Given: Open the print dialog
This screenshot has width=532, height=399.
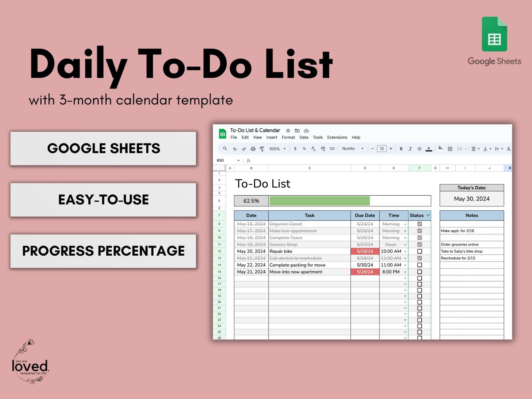Looking at the screenshot, I should click(x=253, y=149).
